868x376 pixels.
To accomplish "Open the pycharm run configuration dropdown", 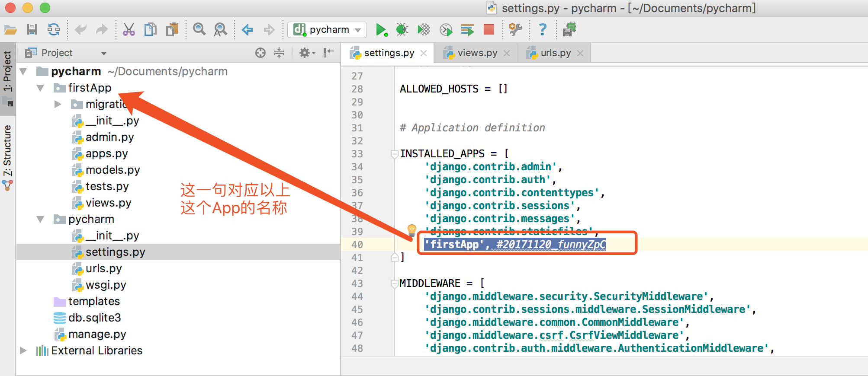I will pyautogui.click(x=327, y=30).
